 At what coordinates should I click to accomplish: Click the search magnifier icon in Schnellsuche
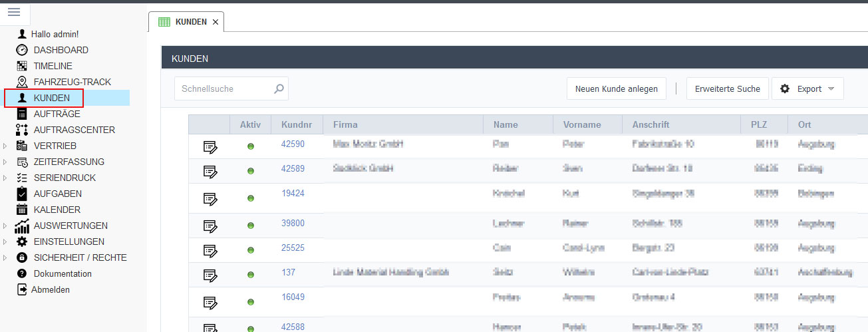[x=279, y=88]
